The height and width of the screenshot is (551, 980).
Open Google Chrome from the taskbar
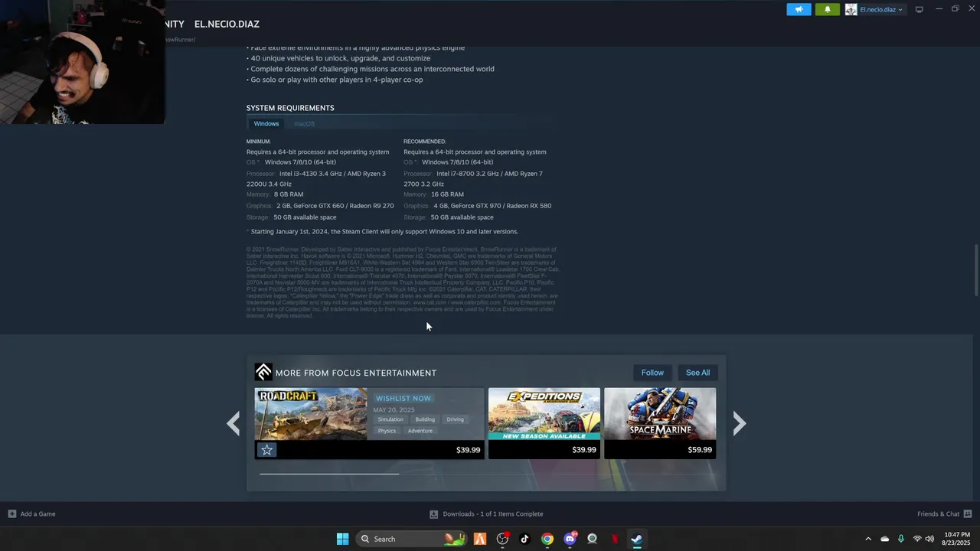[547, 539]
